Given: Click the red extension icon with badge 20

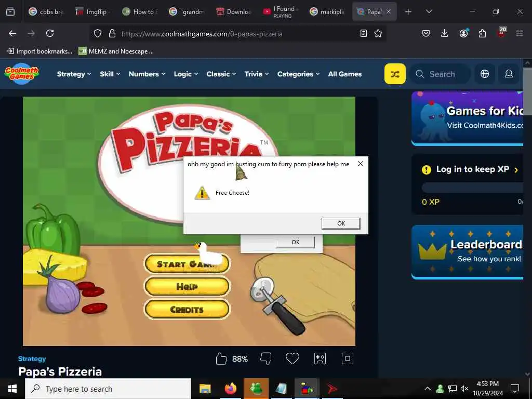Looking at the screenshot, I should pyautogui.click(x=501, y=33).
